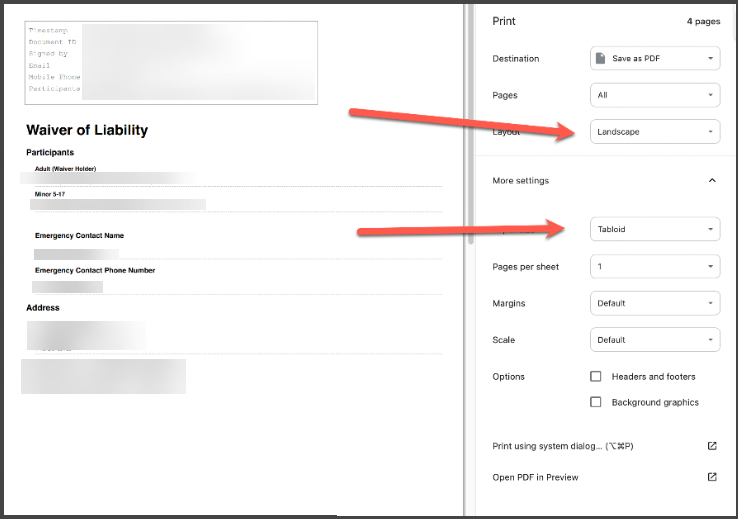Click external link icon for Open PDF in Preview
Screen dimensions: 738x519
(x=712, y=477)
